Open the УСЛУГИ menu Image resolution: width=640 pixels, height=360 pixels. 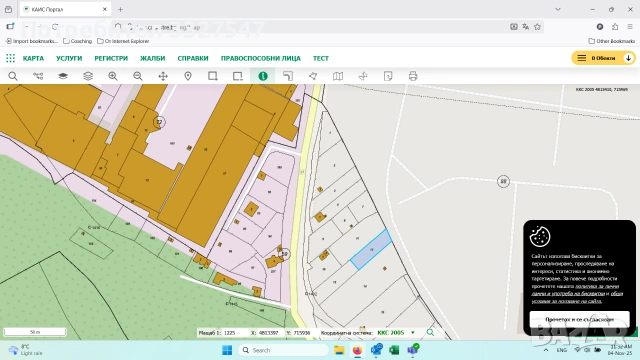[69, 58]
